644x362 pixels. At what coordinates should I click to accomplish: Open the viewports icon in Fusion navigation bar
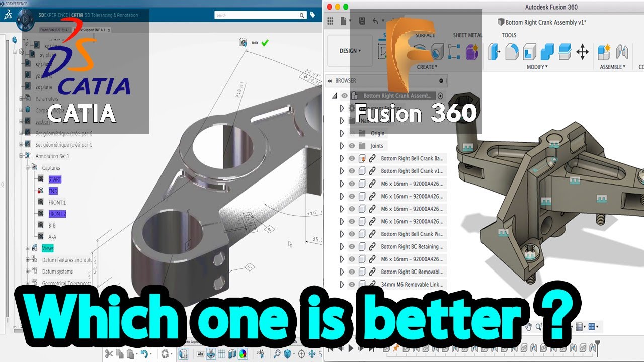pyautogui.click(x=593, y=327)
